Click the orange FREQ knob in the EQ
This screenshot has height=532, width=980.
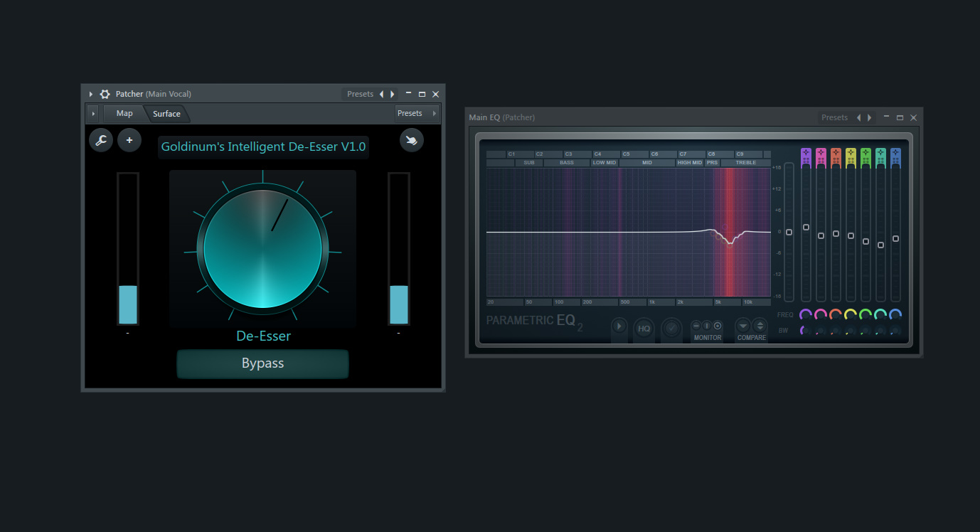tap(836, 314)
